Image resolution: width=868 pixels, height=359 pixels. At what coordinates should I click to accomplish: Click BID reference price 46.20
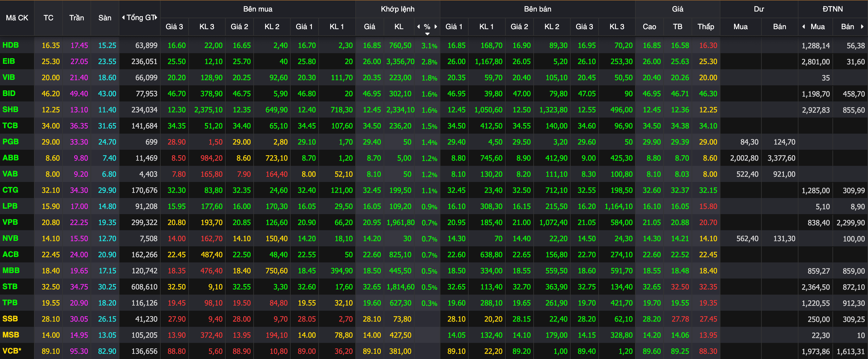click(50, 94)
